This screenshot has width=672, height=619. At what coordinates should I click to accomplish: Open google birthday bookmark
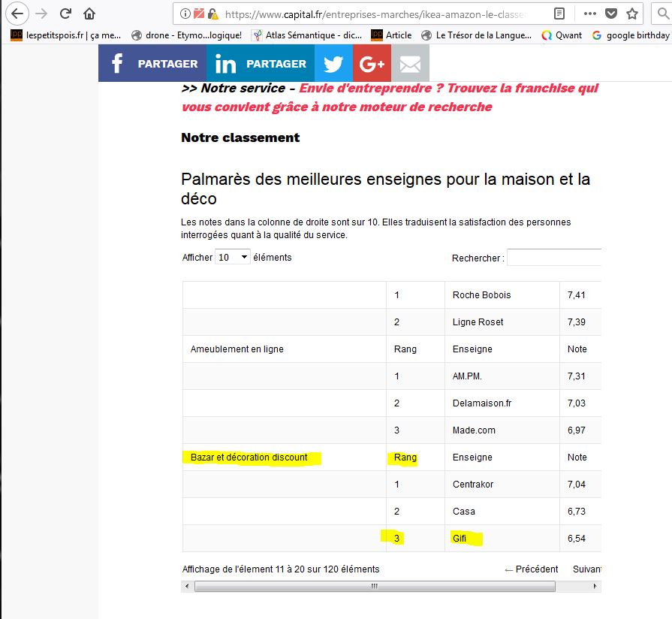(631, 35)
